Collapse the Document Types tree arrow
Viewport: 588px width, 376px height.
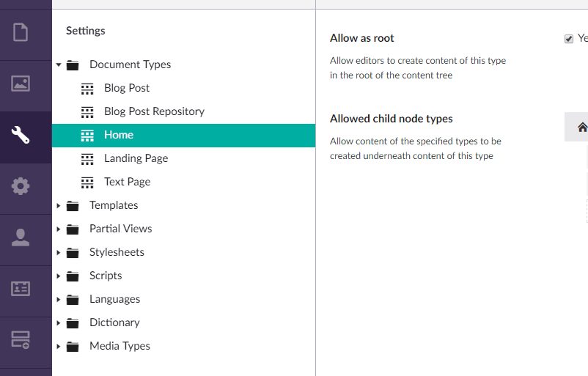pyautogui.click(x=59, y=64)
